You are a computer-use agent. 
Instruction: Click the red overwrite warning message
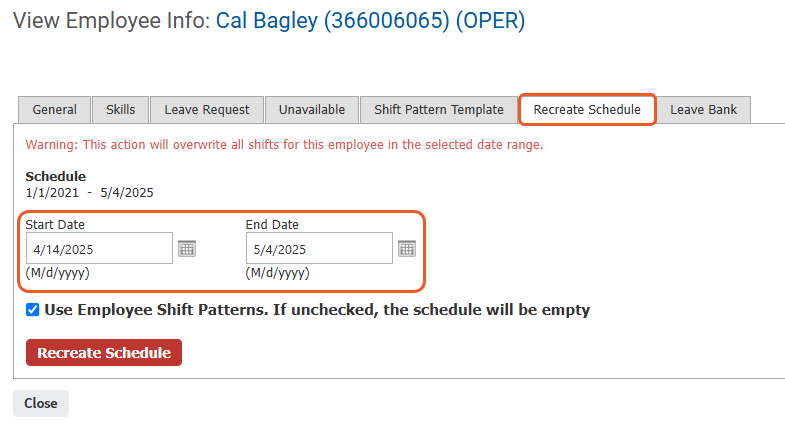[x=284, y=145]
